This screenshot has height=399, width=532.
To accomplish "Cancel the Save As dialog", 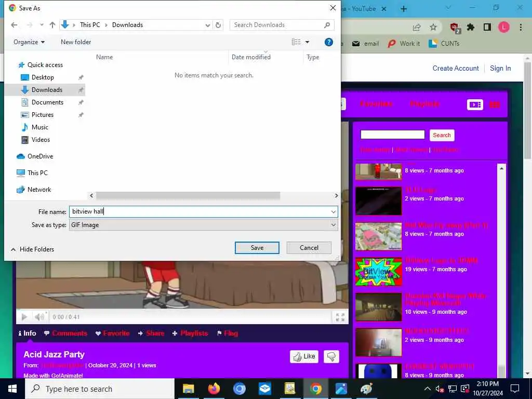I will point(309,248).
